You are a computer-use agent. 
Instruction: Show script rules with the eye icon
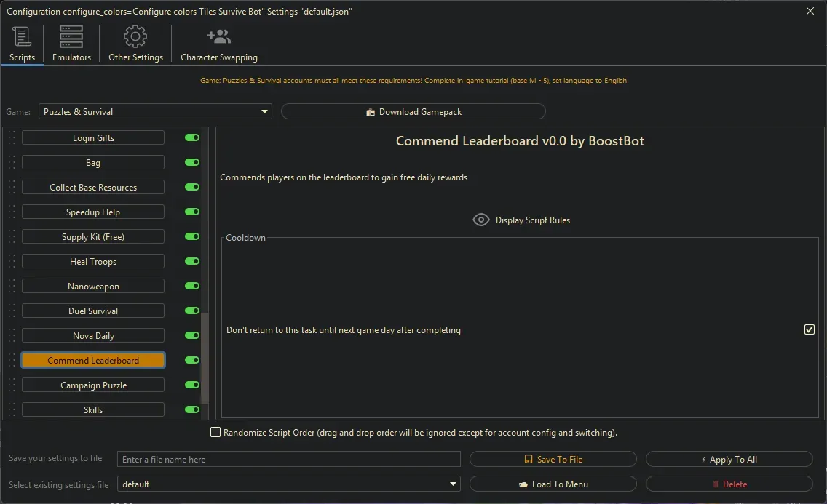tap(480, 220)
